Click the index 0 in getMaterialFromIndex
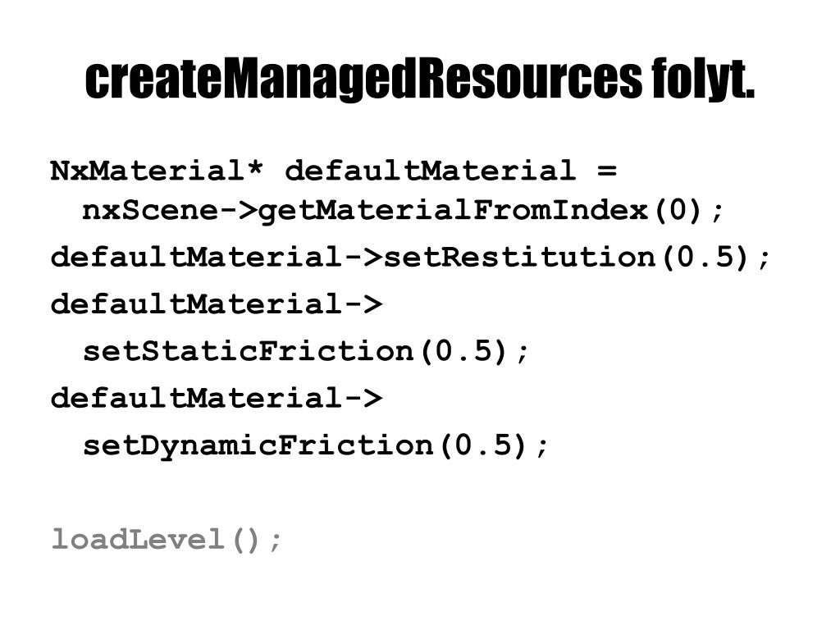Screen dimensions: 840x630 [678, 209]
